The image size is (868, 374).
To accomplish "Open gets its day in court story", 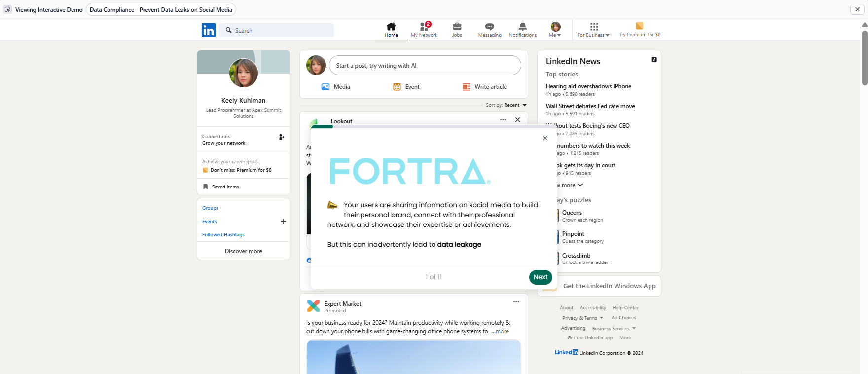I will click(x=586, y=165).
